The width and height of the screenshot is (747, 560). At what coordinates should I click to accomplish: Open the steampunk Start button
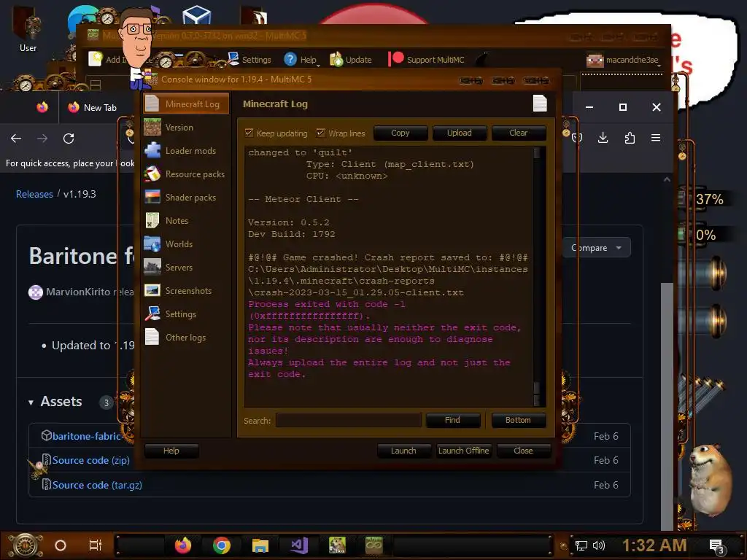point(26,545)
